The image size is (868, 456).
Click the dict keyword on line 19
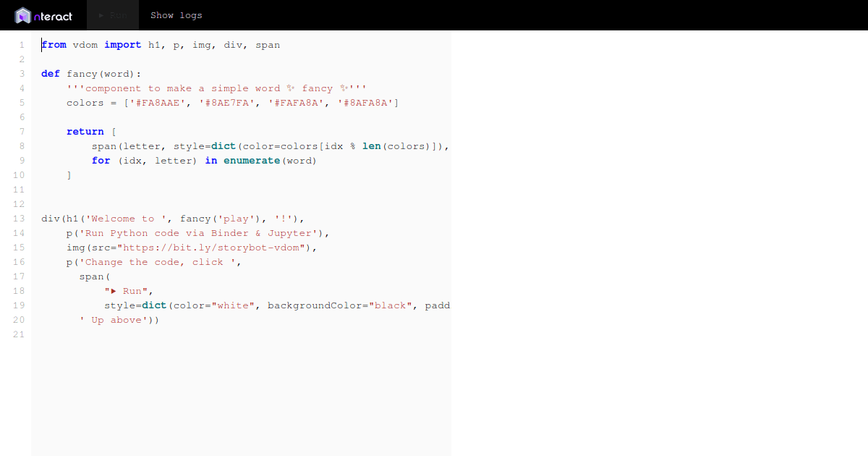[x=154, y=305]
